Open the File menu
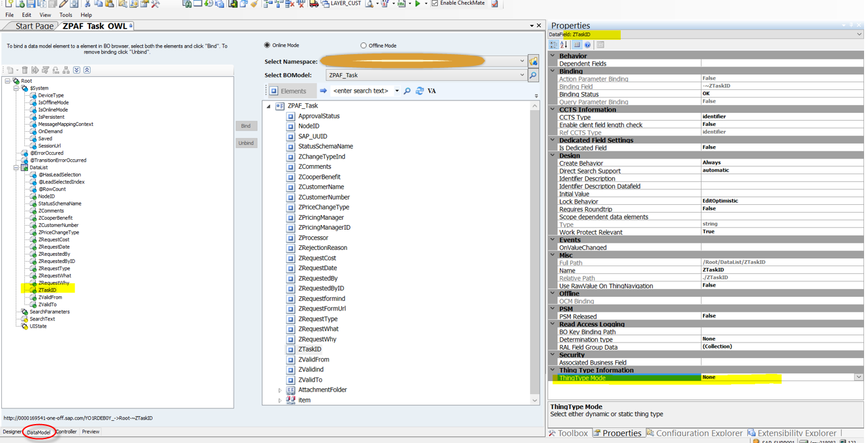This screenshot has height=443, width=868. coord(9,15)
